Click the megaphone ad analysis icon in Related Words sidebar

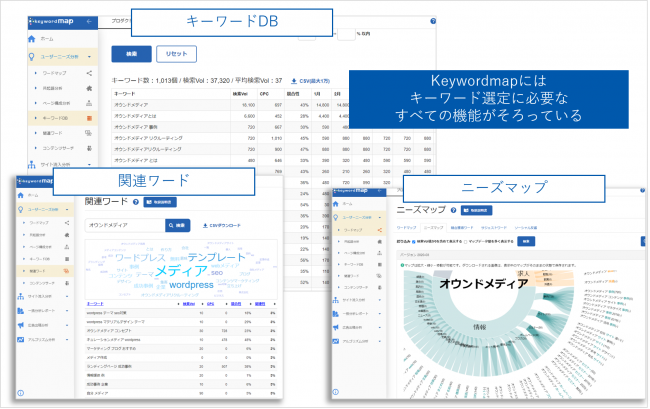coord(20,326)
